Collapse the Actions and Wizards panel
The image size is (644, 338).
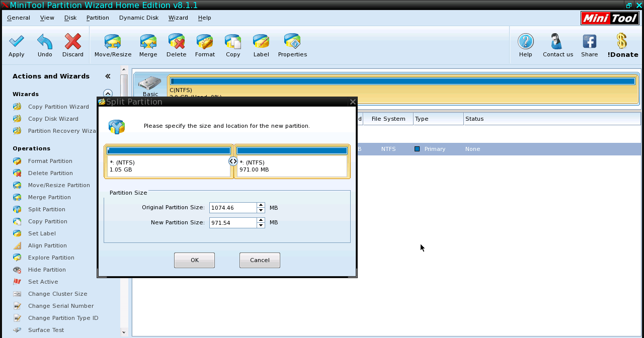coord(108,76)
